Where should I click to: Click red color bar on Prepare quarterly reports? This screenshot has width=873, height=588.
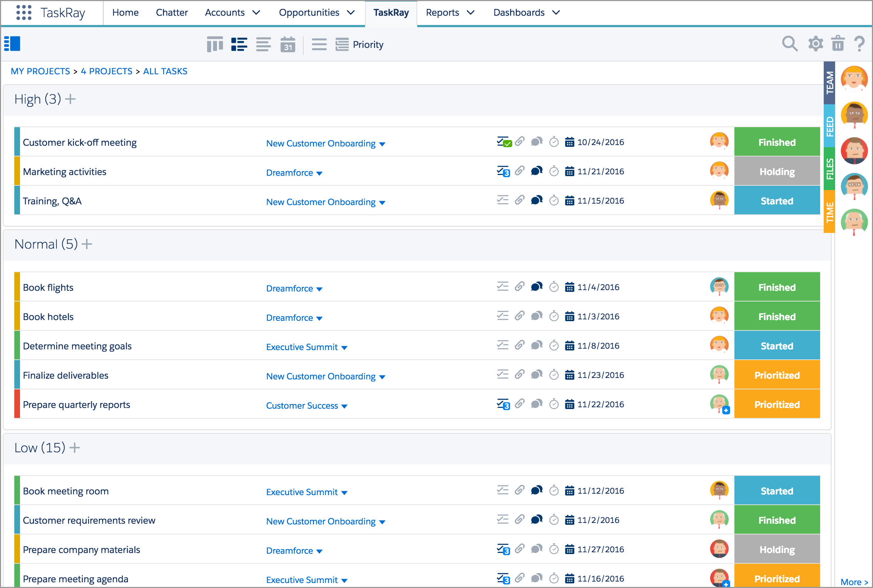click(x=17, y=404)
